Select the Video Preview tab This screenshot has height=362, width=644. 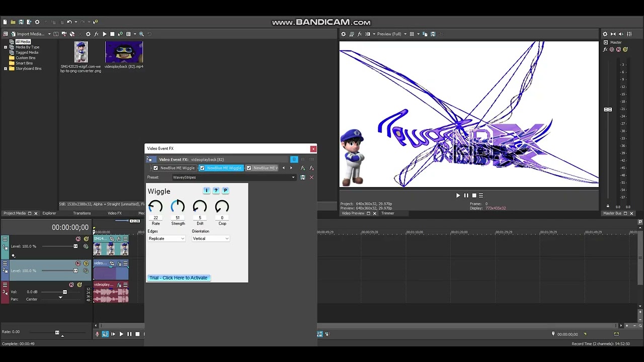tap(353, 213)
